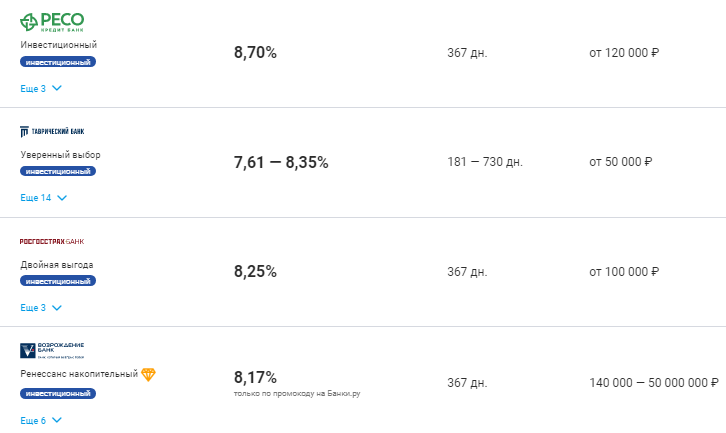Expand Таврический Банк's Еще 14 list
This screenshot has height=433, width=726.
click(x=44, y=198)
